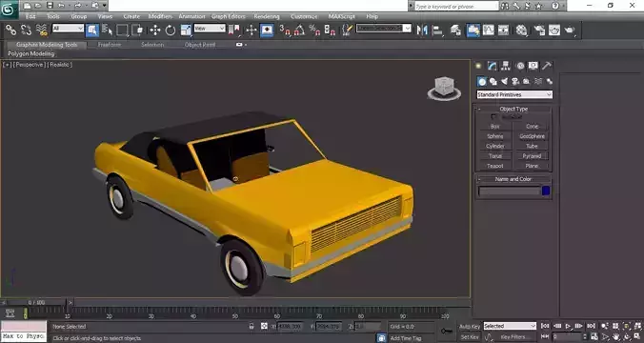This screenshot has height=343, width=644.
Task: Open the Edit menu
Action: [30, 16]
